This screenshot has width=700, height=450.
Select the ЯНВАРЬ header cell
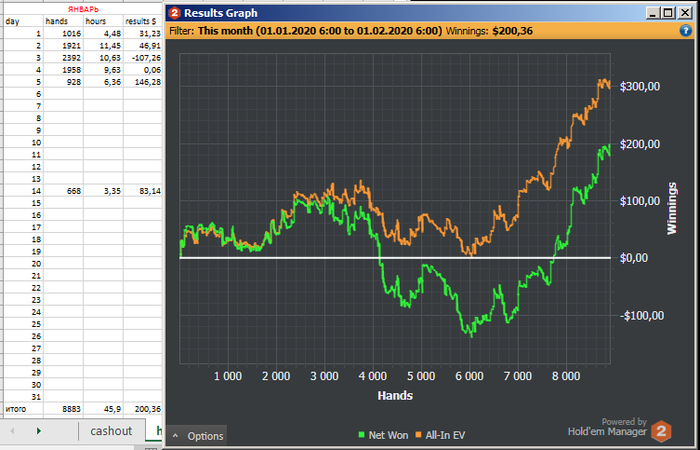pyautogui.click(x=83, y=9)
